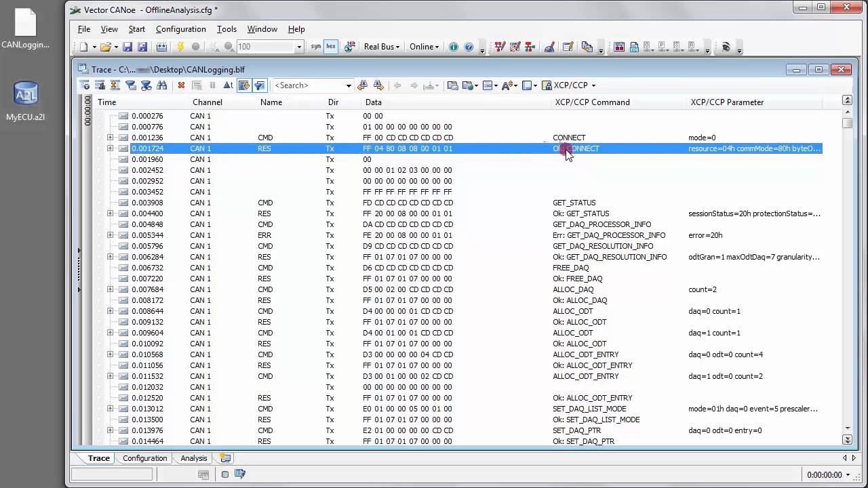Screen dimensions: 868x488
Task: Click the font size A icon
Action: coord(508,85)
